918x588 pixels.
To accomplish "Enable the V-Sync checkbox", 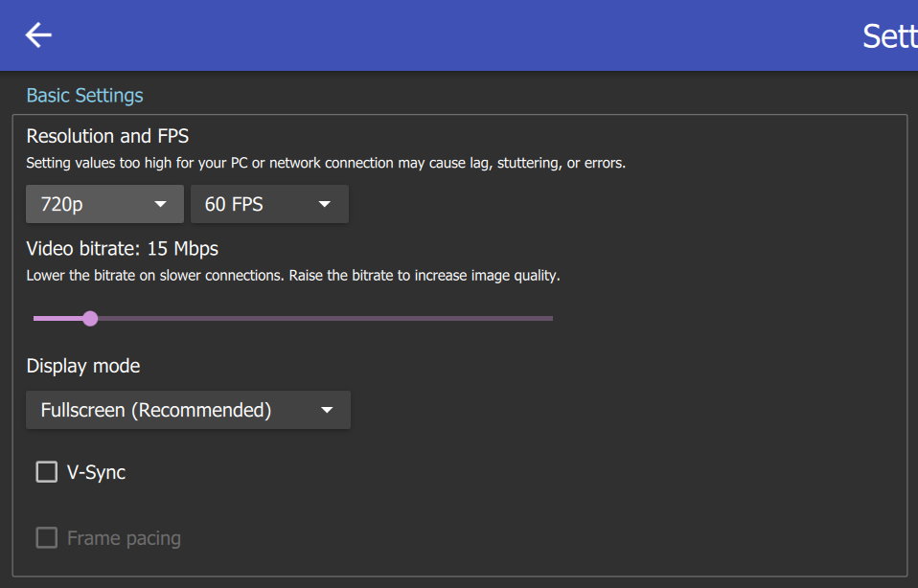I will 46,472.
